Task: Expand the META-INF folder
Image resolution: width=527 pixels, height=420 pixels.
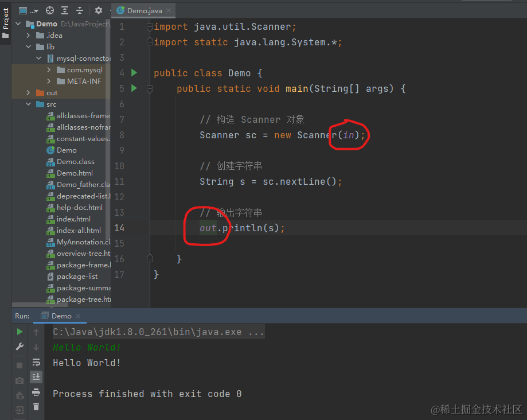Action: click(x=49, y=81)
